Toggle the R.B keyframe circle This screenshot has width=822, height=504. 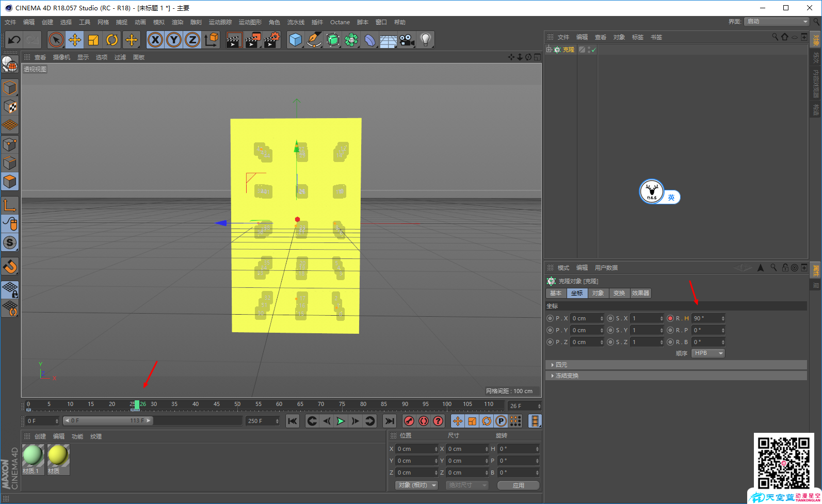click(x=670, y=342)
